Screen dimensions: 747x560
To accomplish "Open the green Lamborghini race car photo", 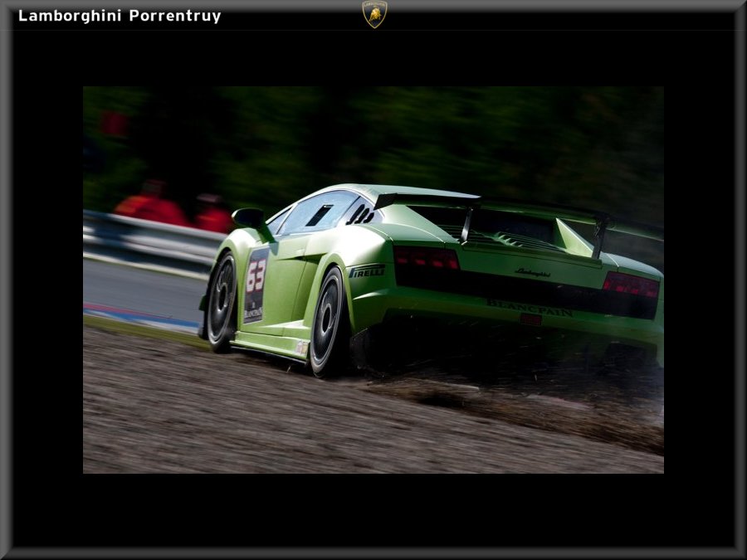I will (373, 280).
